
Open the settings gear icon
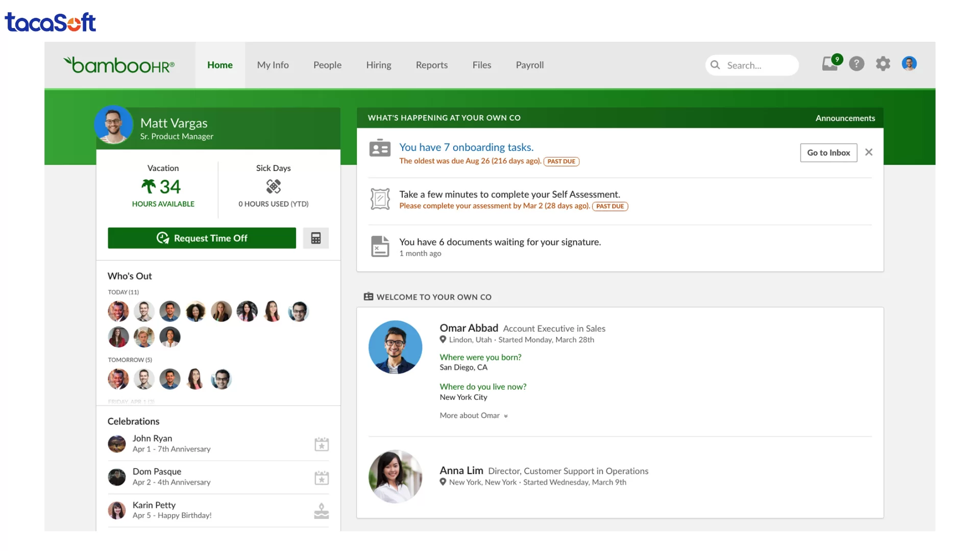pos(883,64)
